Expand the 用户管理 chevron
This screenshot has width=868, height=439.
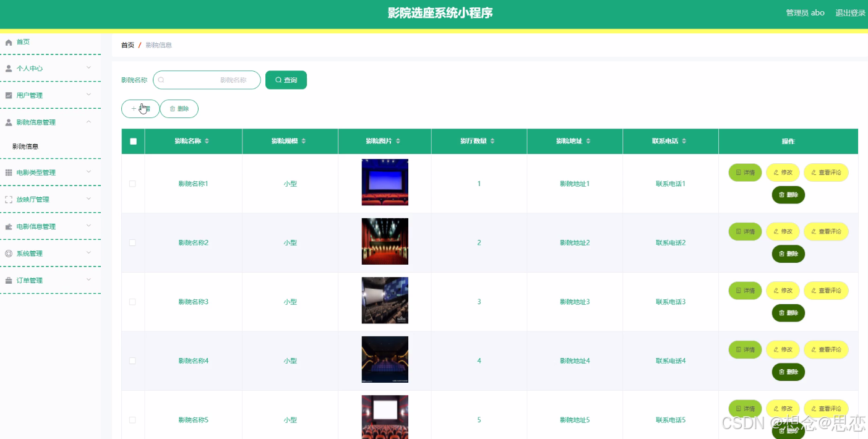pyautogui.click(x=88, y=95)
